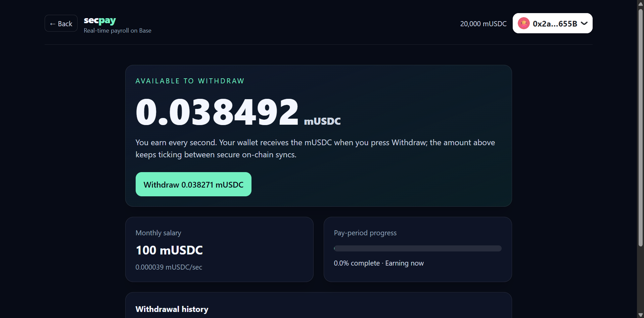Withdraw 0.038271 mUSDC
644x318 pixels.
pos(193,184)
